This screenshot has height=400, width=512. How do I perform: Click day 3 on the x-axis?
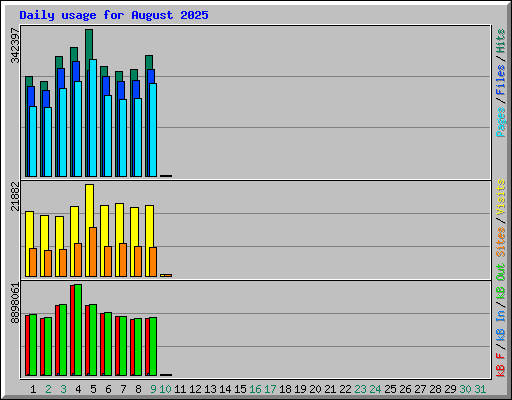point(63,389)
